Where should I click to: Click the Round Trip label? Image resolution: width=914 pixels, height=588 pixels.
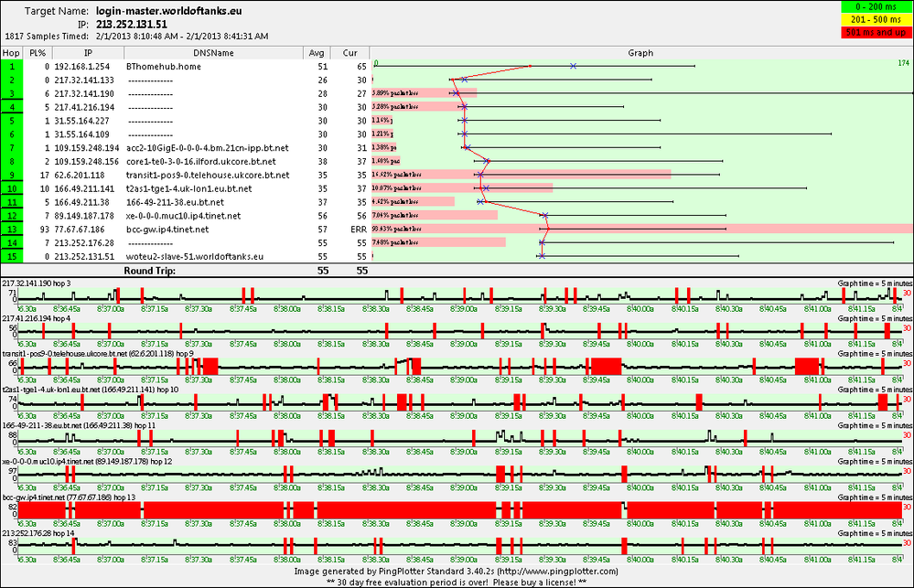pyautogui.click(x=150, y=271)
